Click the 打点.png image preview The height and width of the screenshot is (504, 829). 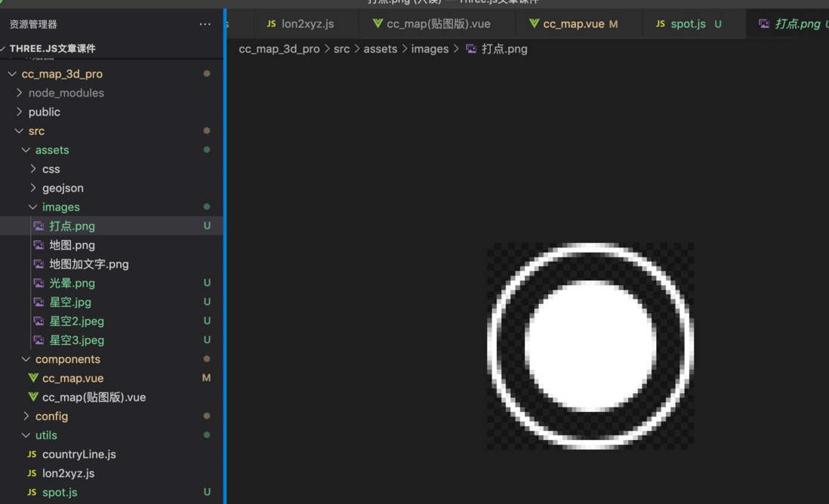coord(590,346)
